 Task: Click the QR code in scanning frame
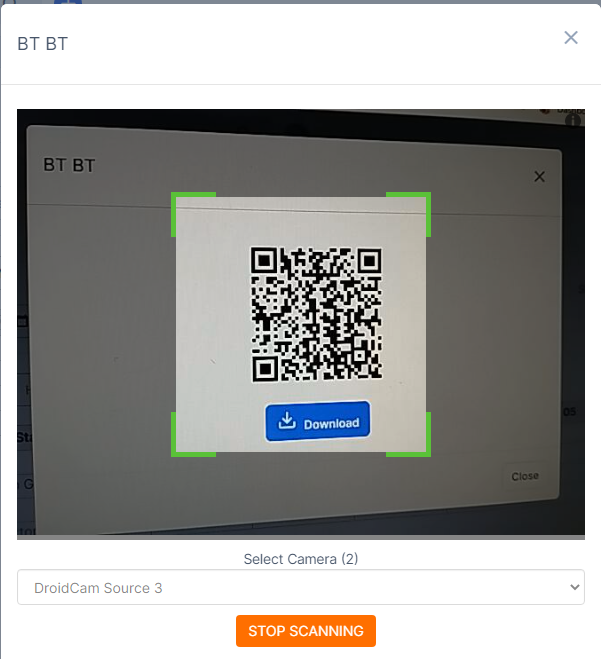click(316, 314)
